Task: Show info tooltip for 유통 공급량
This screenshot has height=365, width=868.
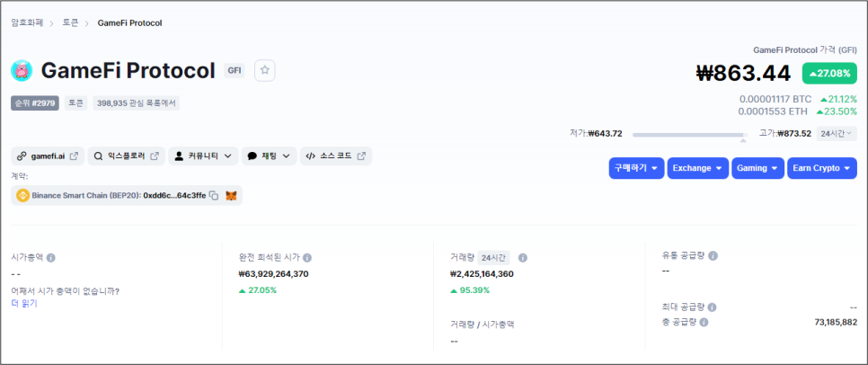Action: coord(713,256)
